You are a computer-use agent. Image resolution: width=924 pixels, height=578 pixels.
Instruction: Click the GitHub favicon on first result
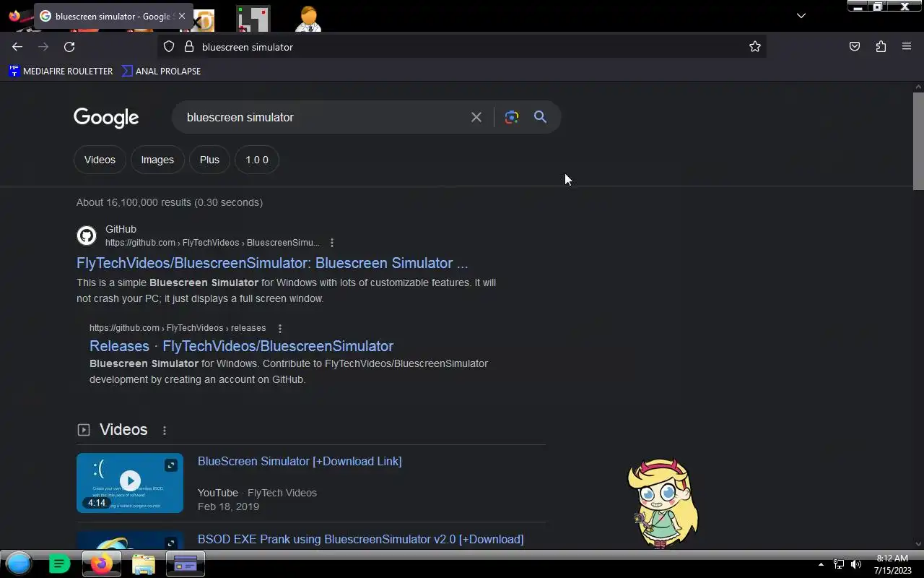(87, 236)
